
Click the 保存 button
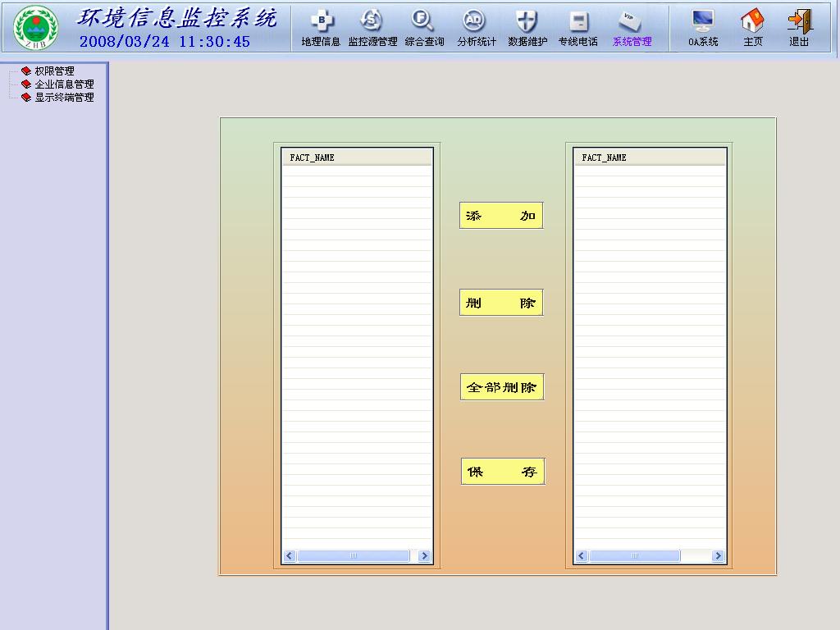pyautogui.click(x=502, y=472)
